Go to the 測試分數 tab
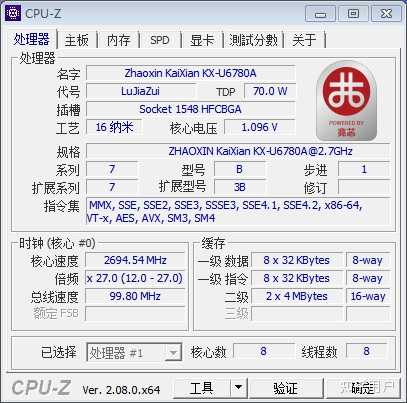The width and height of the screenshot is (407, 403). [x=253, y=40]
